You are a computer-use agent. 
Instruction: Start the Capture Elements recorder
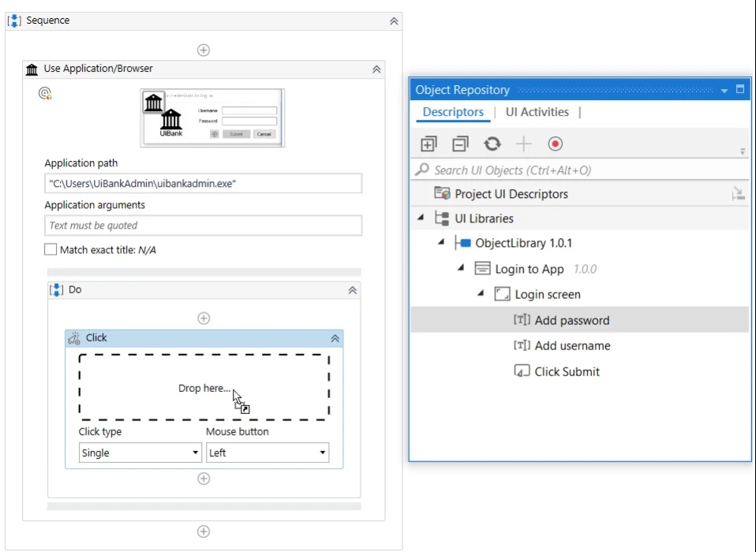[x=555, y=144]
